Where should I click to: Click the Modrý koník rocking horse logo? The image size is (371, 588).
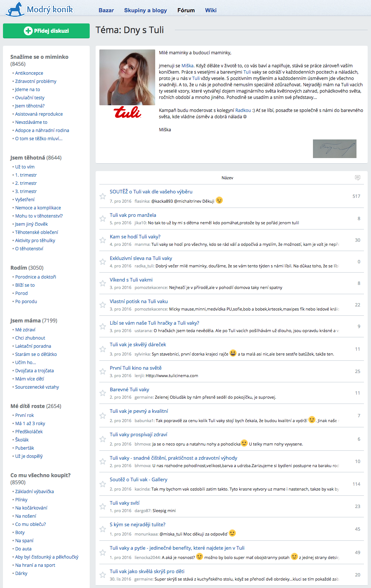[x=39, y=9]
